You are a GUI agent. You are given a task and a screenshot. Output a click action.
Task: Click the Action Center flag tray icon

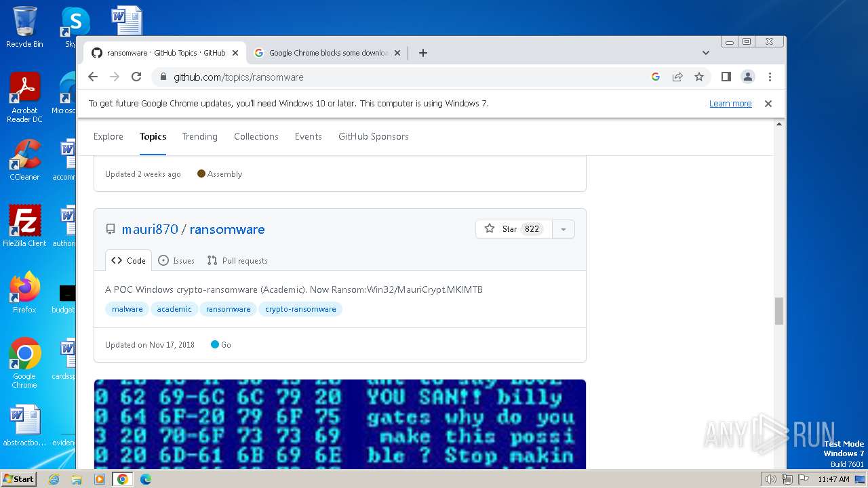pos(804,479)
